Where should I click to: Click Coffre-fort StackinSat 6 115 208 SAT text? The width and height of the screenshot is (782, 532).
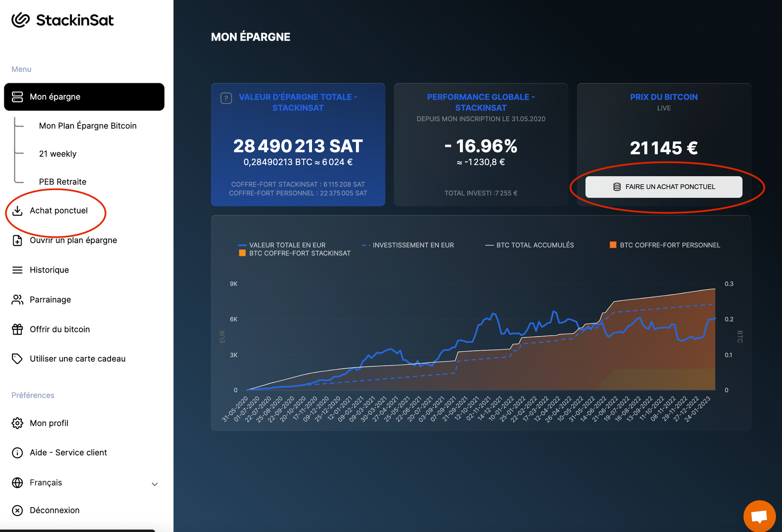coord(298,184)
